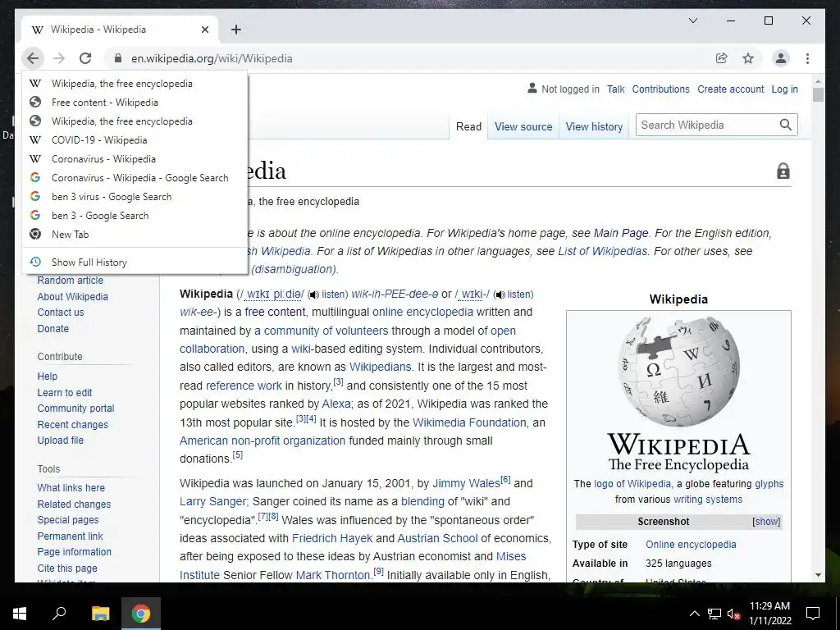Screen dimensions: 840x630
Task: Open List of Wikipedias link
Action: click(603, 251)
